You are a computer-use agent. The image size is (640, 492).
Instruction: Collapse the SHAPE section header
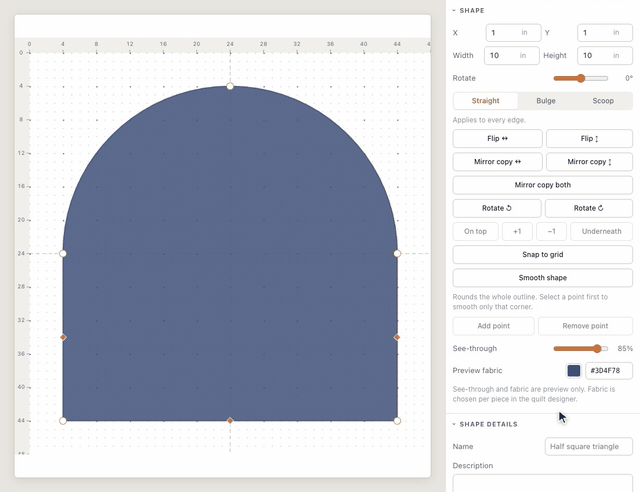468,11
